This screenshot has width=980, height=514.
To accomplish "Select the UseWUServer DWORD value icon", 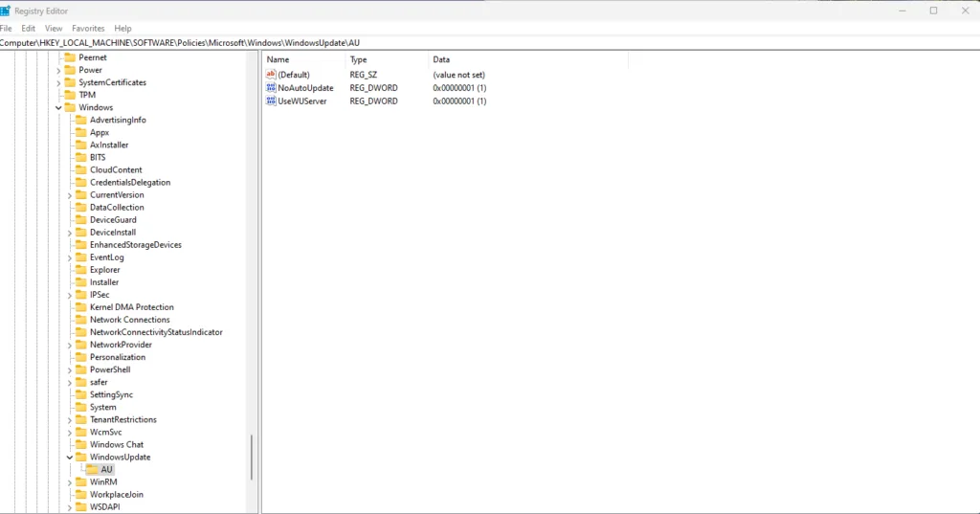I will coord(271,101).
